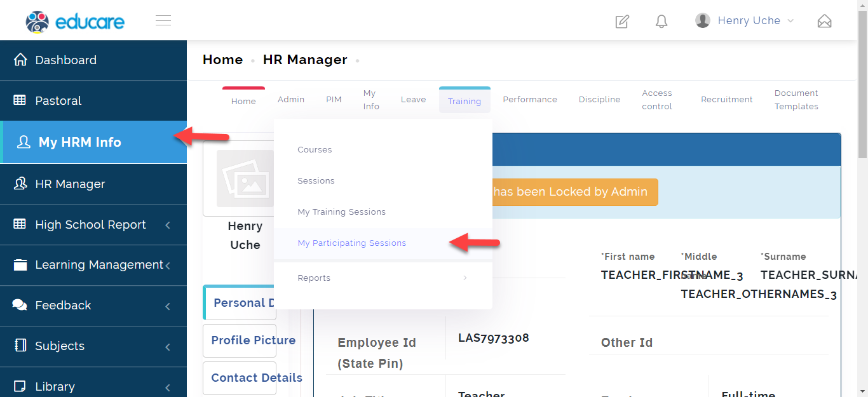Open Dashboard in sidebar
Viewport: 868px width, 397px height.
[93, 60]
